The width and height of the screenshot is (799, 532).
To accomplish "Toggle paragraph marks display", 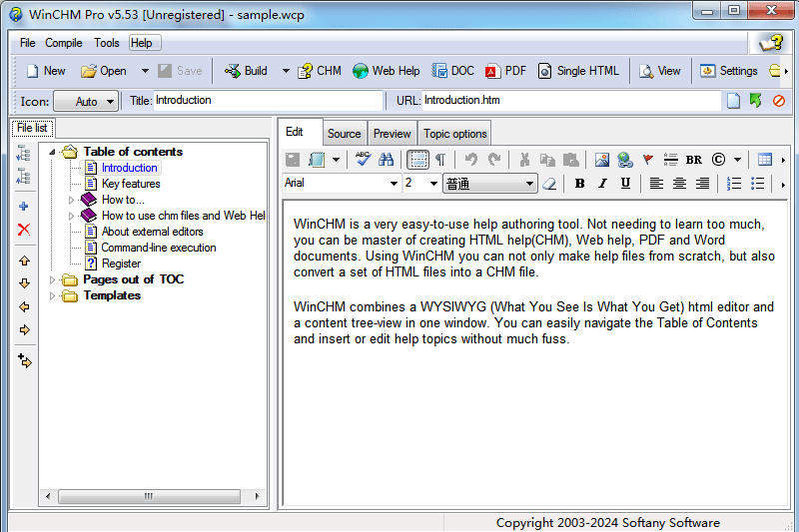I will pyautogui.click(x=440, y=160).
